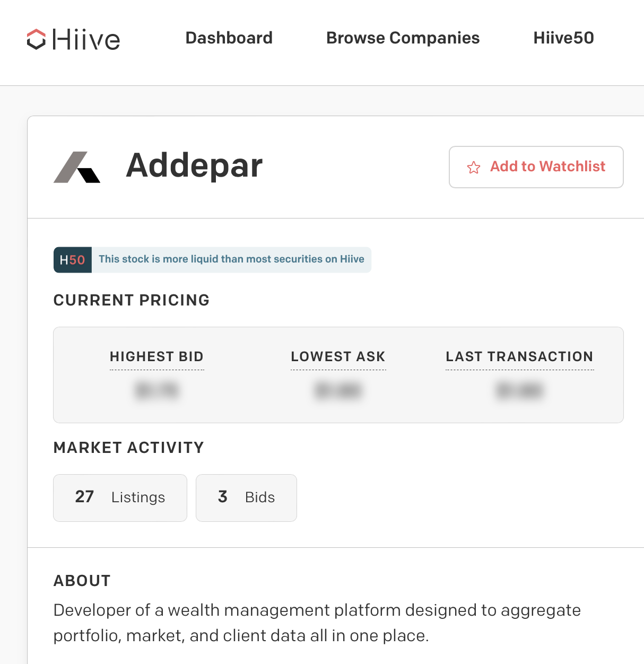This screenshot has height=664, width=644.
Task: Click the Market Activity heading
Action: [129, 448]
